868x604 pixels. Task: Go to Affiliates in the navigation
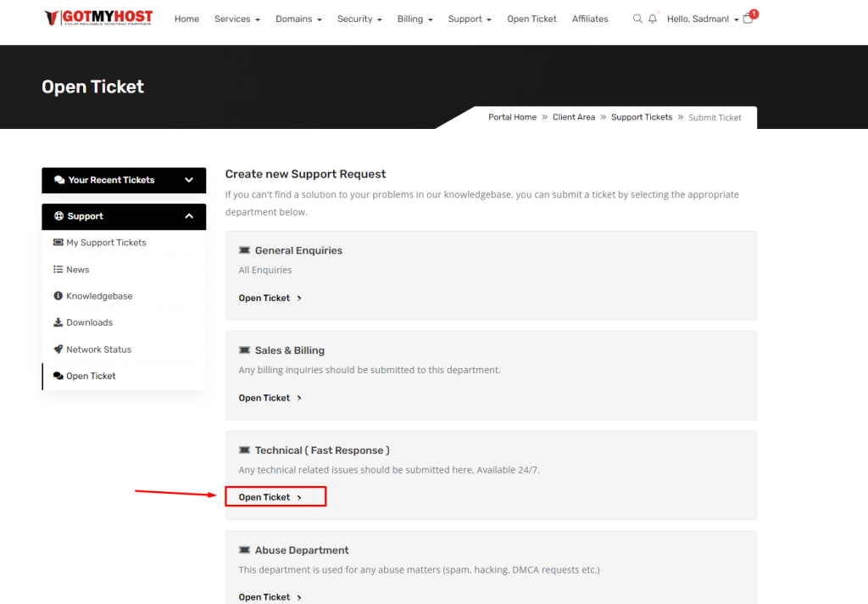[590, 19]
